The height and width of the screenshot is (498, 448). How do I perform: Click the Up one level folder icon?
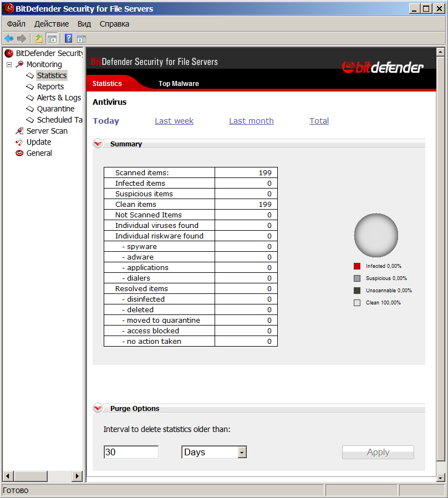[x=39, y=39]
